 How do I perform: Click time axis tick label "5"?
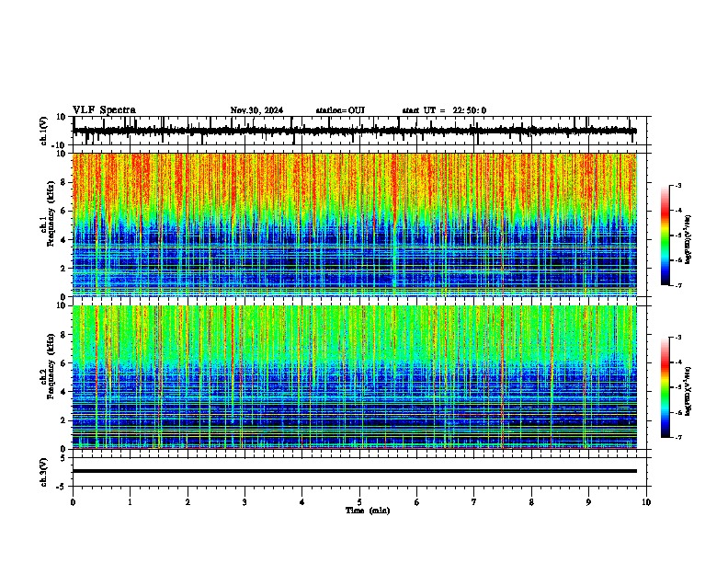359,502
